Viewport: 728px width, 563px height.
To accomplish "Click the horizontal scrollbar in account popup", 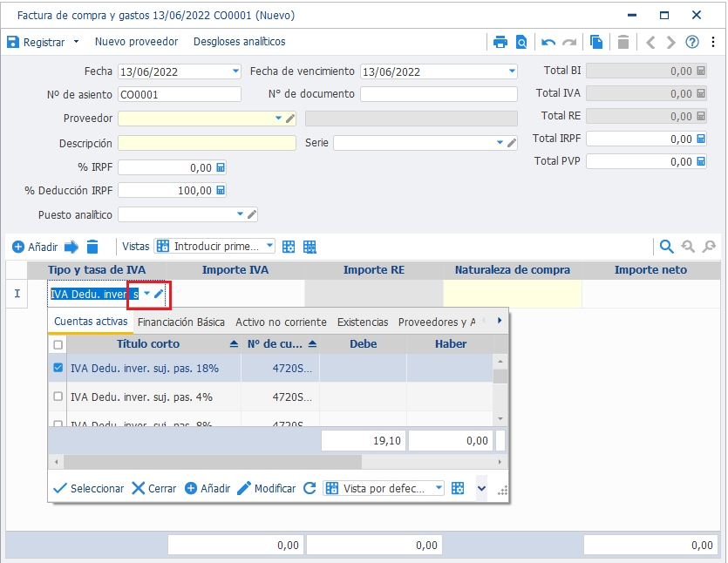I will [213, 462].
